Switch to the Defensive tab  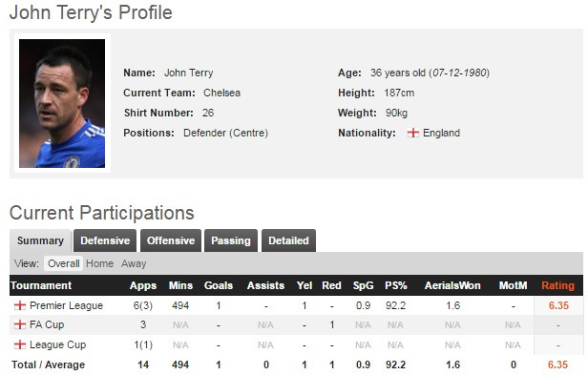pos(105,240)
